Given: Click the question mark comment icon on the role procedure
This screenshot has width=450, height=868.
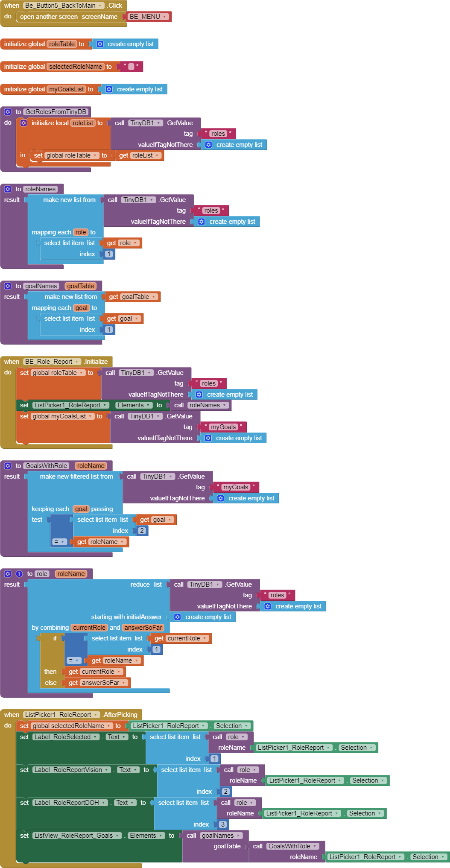Looking at the screenshot, I should (19, 574).
